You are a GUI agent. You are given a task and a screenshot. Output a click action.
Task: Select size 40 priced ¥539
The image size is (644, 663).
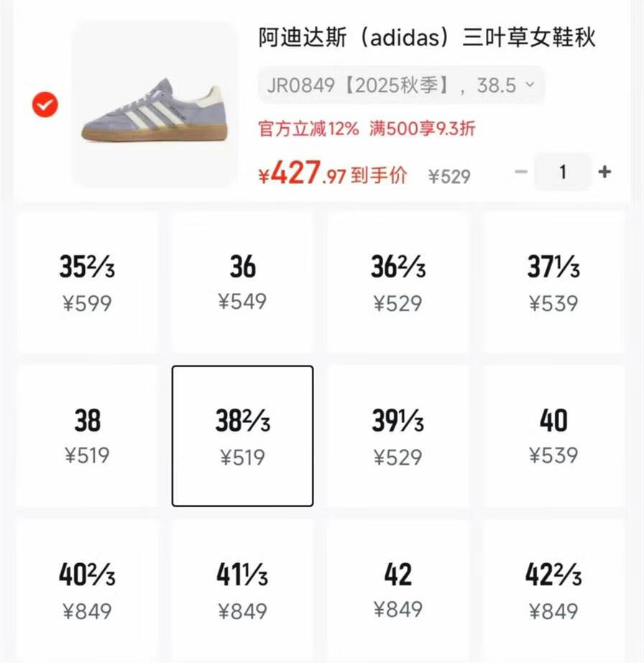pos(553,436)
